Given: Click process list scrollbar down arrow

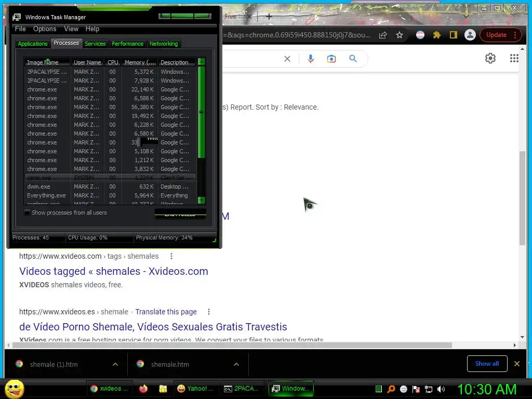Looking at the screenshot, I should coord(201,201).
